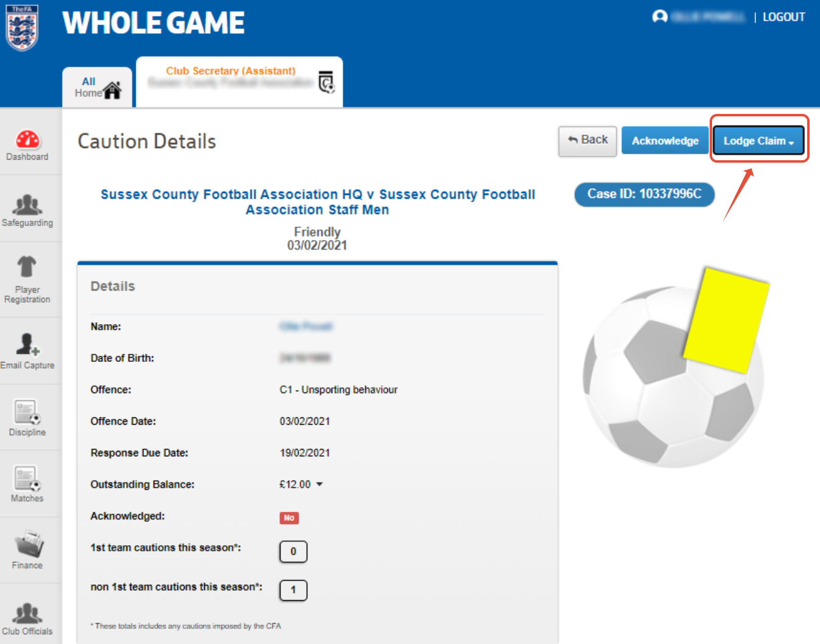This screenshot has height=644, width=820.
Task: Expand the £12.00 outstanding balance arrow
Action: [x=319, y=484]
